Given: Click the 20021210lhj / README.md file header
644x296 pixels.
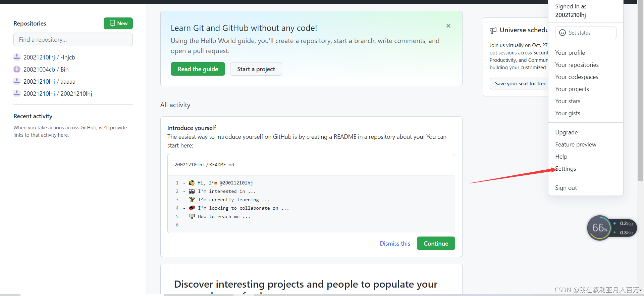Looking at the screenshot, I should tap(204, 165).
